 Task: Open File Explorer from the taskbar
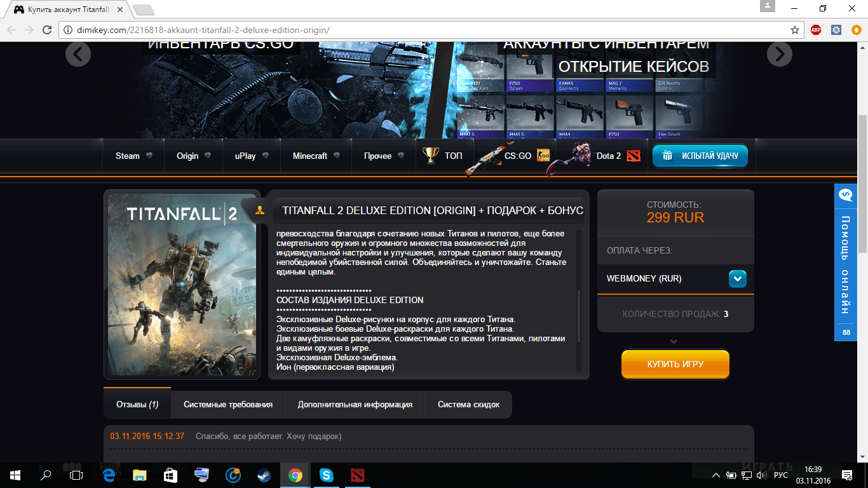[x=140, y=475]
